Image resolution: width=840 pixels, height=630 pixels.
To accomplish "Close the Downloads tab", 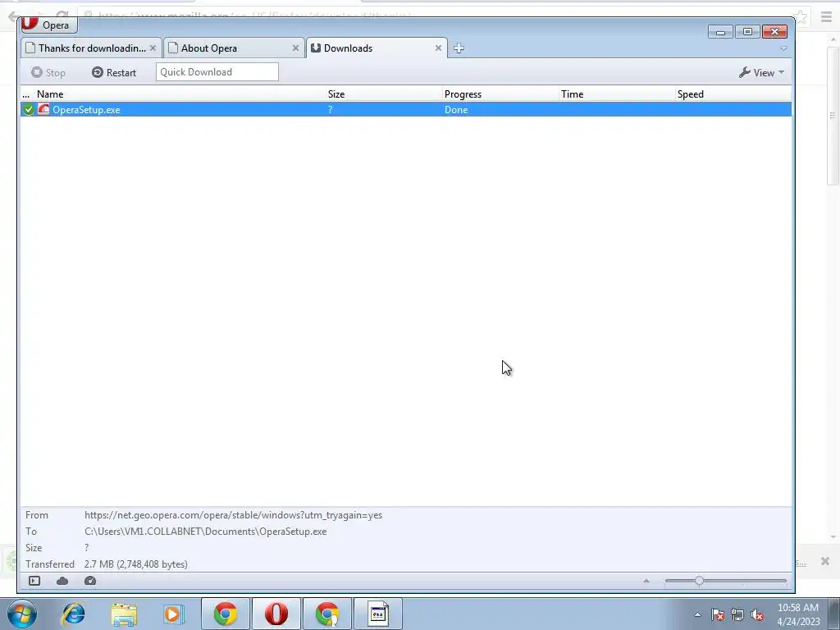I will [438, 48].
